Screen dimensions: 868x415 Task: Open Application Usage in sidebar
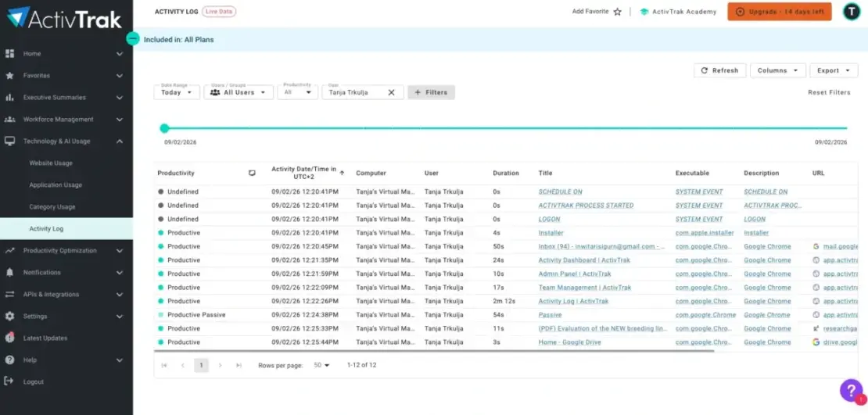point(56,184)
